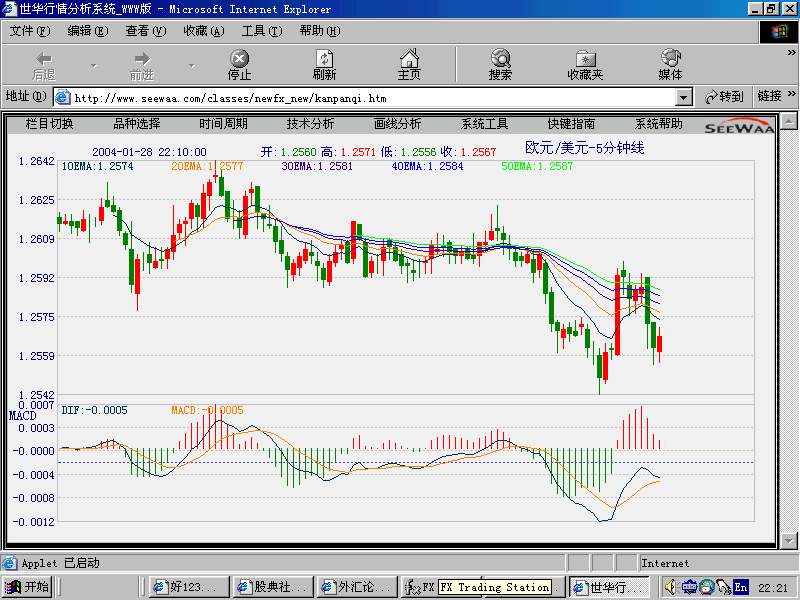Image resolution: width=800 pixels, height=600 pixels.
Task: Open the Search (搜索) toolbar icon
Action: click(500, 58)
